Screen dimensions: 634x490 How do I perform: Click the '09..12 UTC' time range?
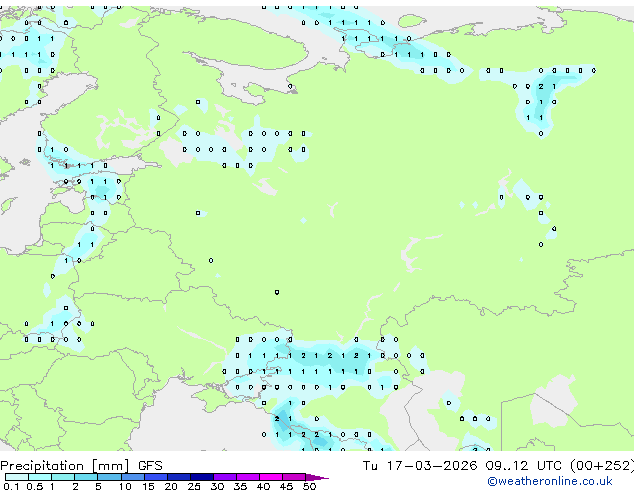[x=523, y=466]
